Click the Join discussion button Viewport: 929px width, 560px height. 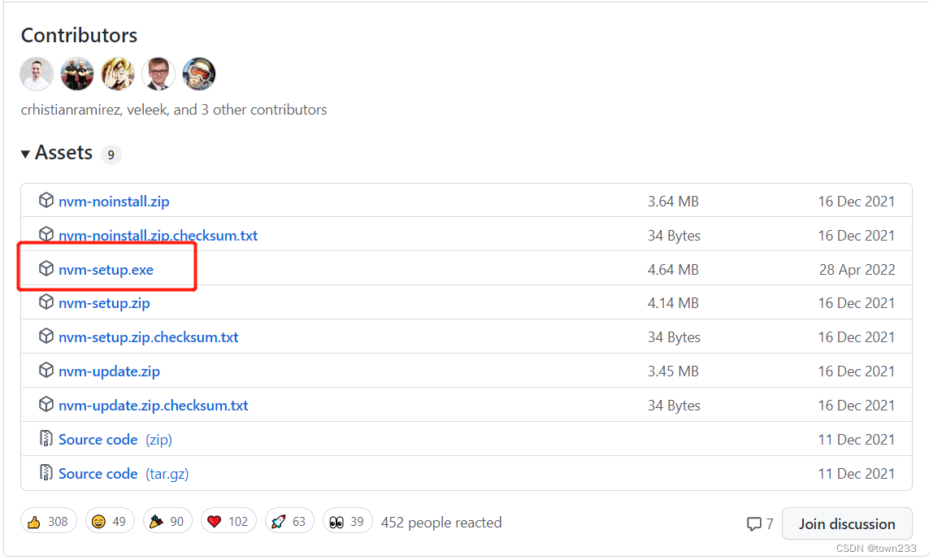(x=847, y=524)
